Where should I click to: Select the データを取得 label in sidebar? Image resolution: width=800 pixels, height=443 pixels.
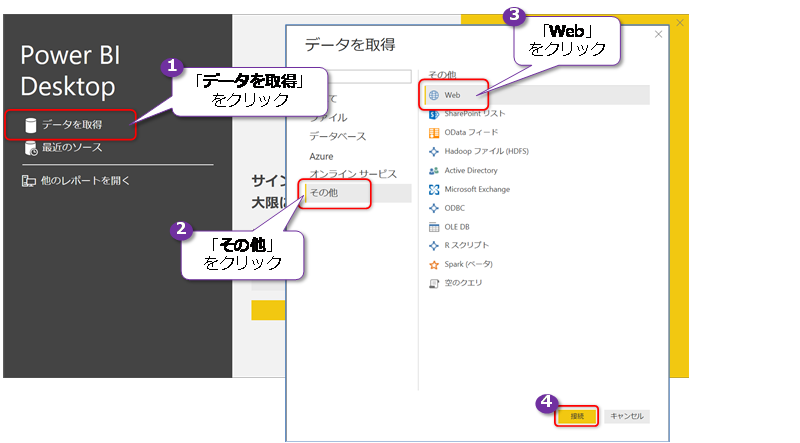tap(72, 125)
